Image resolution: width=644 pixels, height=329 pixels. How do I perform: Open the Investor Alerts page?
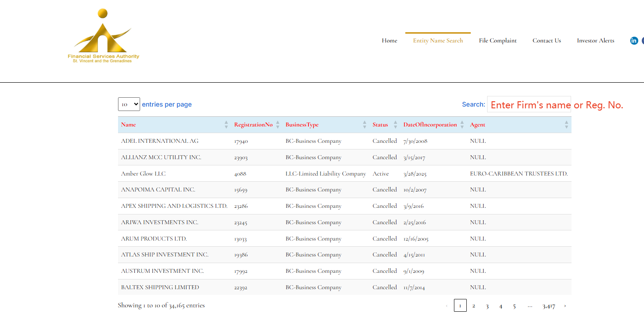pos(595,41)
